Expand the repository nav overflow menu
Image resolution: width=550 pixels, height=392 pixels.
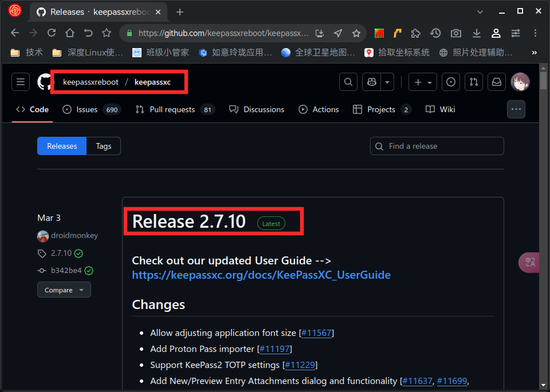[x=516, y=109]
